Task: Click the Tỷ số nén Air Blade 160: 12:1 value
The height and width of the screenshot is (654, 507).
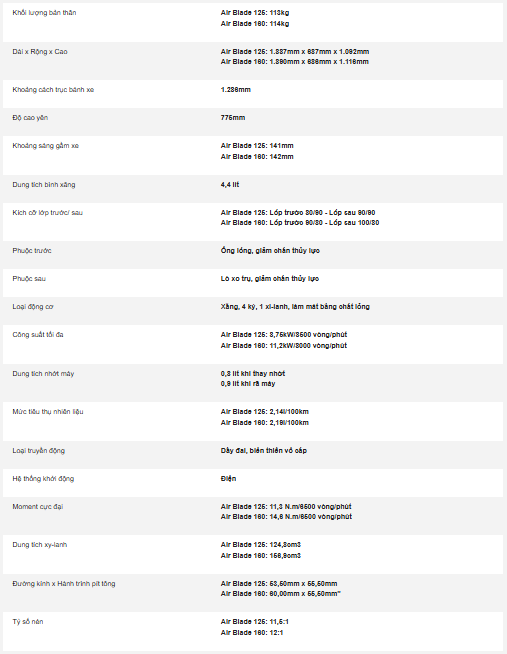Action: click(252, 632)
